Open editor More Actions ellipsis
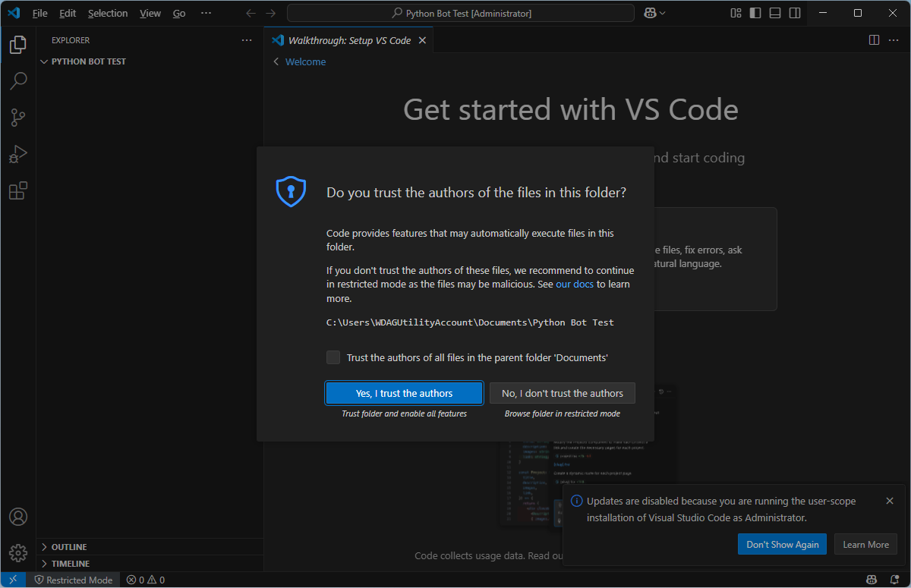 pos(894,40)
